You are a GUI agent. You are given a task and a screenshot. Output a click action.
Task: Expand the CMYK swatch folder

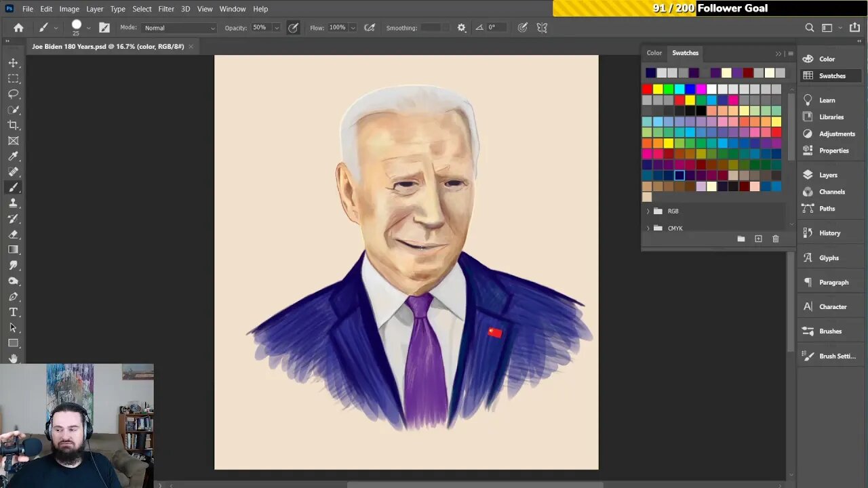(x=648, y=228)
